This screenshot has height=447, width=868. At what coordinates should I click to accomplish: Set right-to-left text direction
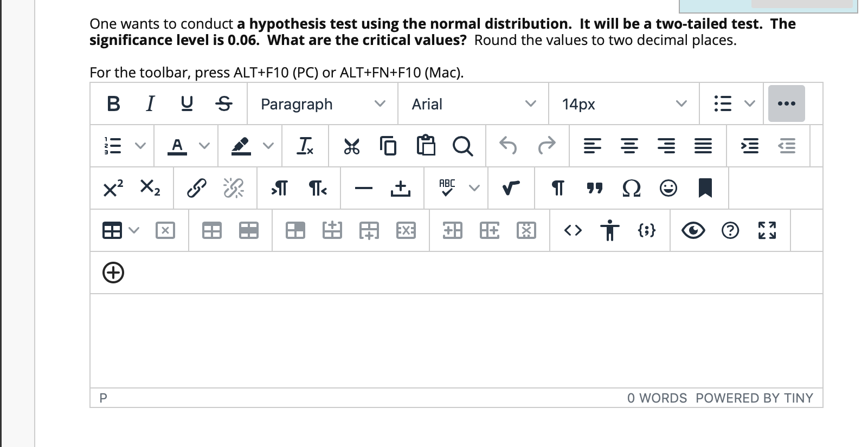pos(317,188)
